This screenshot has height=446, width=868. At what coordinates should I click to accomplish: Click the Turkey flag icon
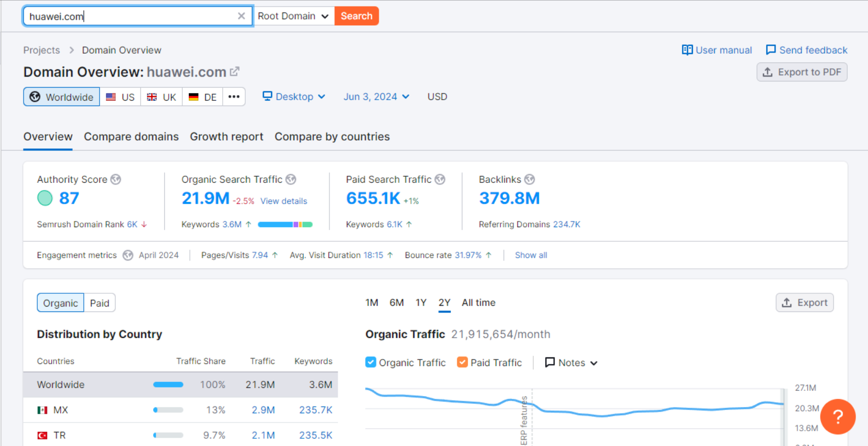coord(42,436)
